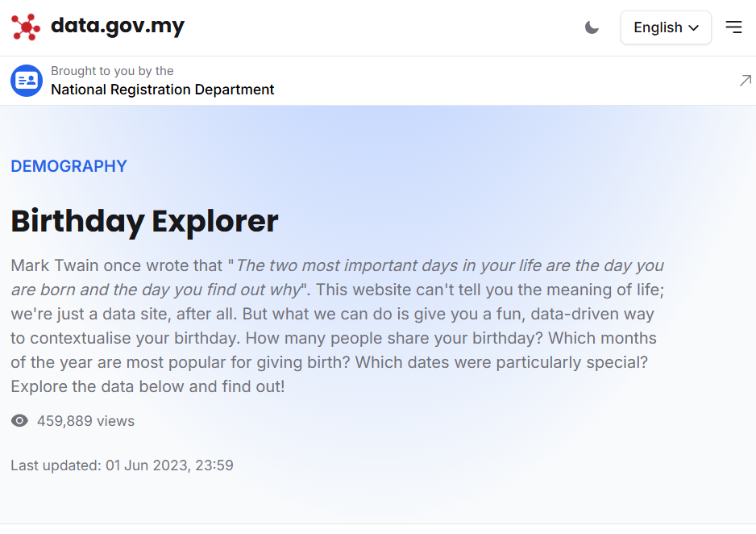Open the data.gov.my home link text
The width and height of the screenshot is (756, 534).
point(118,27)
